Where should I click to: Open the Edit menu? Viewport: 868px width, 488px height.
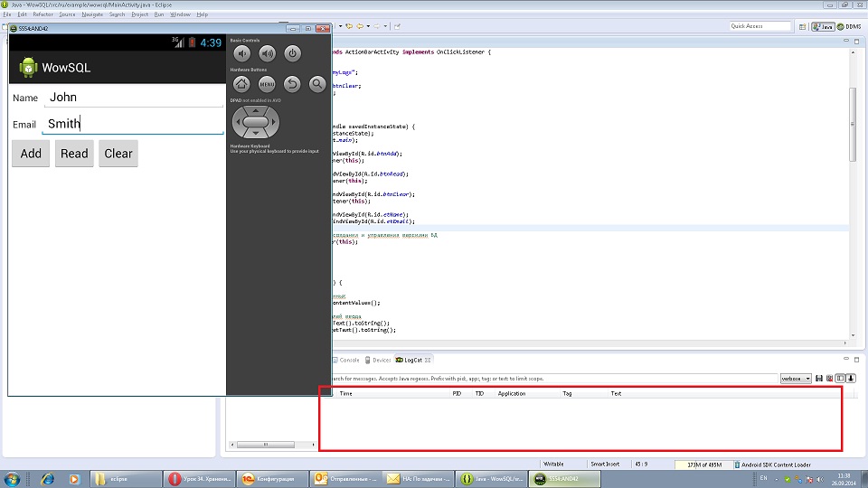[22, 14]
